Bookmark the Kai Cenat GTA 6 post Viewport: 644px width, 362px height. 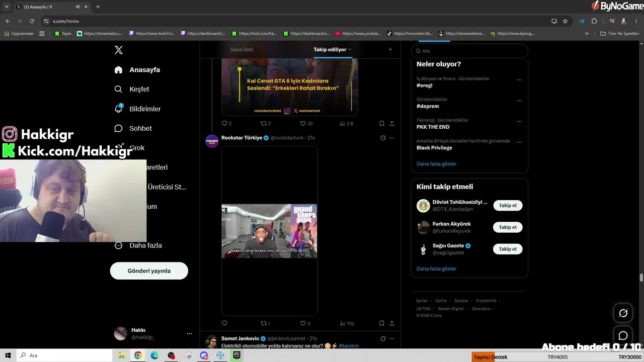tap(382, 123)
